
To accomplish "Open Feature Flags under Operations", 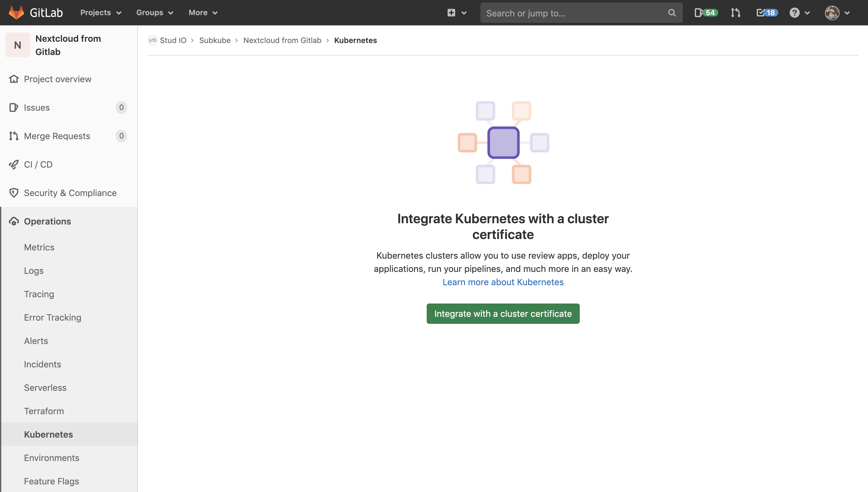I will coord(51,481).
